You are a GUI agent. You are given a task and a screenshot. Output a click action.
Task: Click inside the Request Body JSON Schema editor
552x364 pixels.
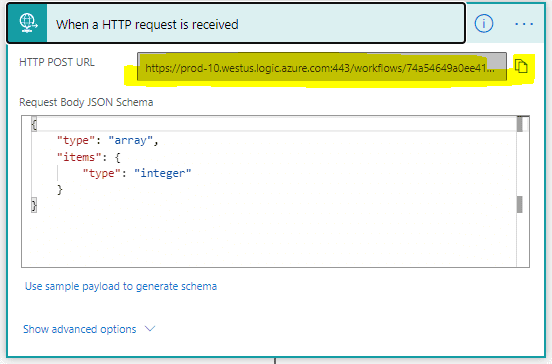275,192
